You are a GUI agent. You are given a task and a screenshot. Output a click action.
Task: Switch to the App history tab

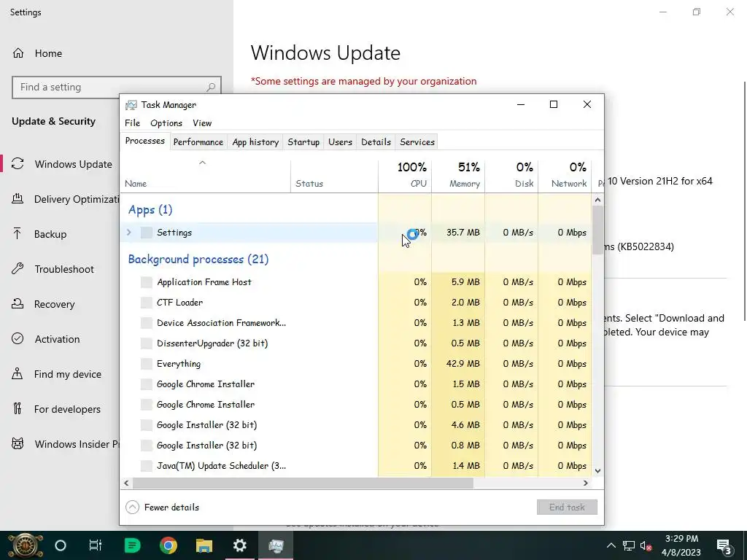(x=255, y=142)
